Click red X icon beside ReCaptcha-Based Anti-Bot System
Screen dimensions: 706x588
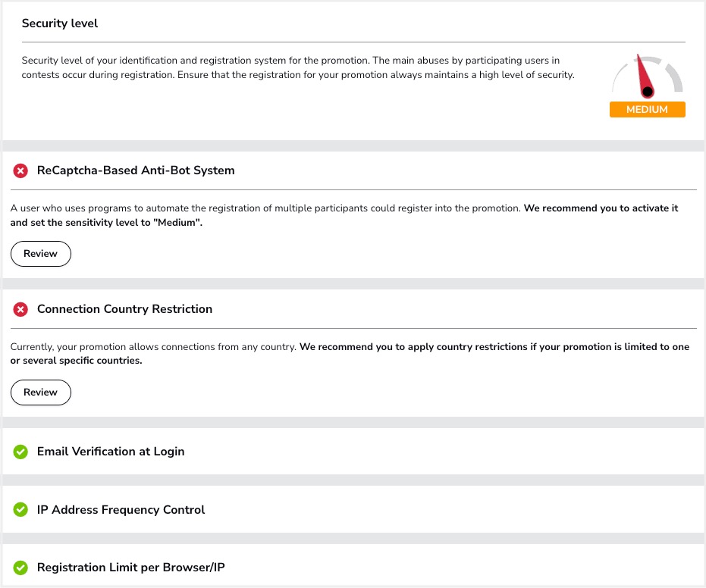[x=20, y=170]
